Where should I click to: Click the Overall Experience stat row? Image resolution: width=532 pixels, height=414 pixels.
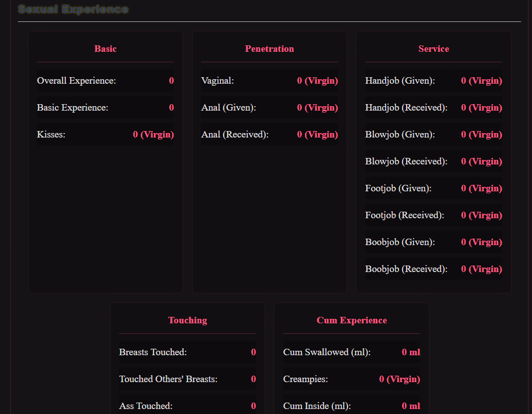click(x=106, y=81)
